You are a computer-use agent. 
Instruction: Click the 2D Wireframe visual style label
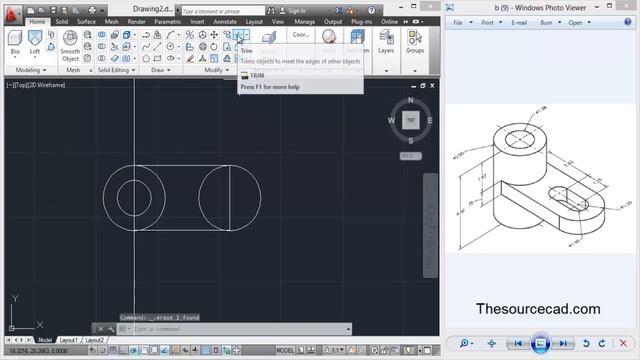click(45, 85)
